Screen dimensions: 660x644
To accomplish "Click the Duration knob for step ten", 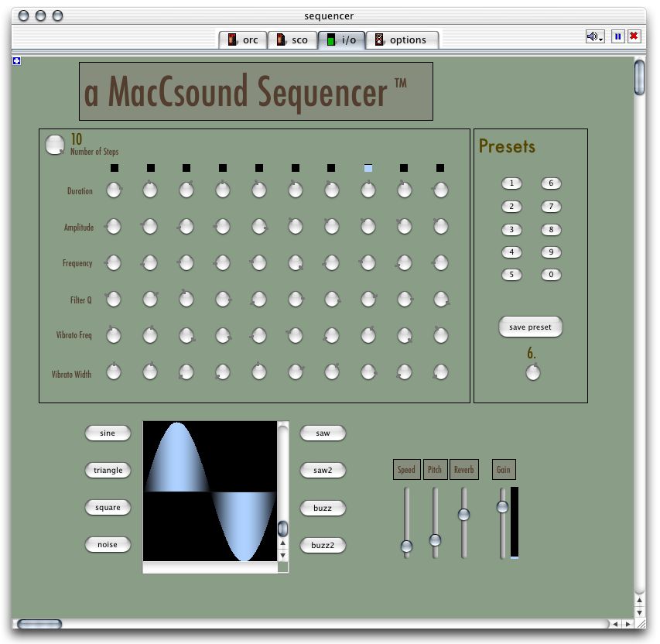I will pyautogui.click(x=441, y=190).
